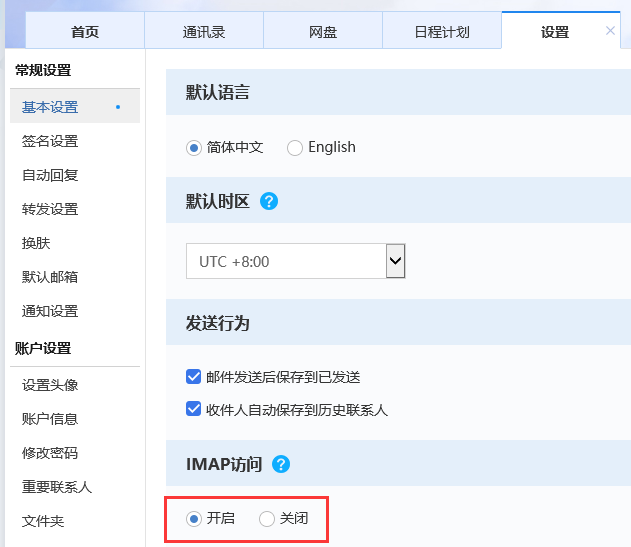Image resolution: width=631 pixels, height=547 pixels.
Task: Open 转发设置 in the sidebar
Action: [x=50, y=209]
